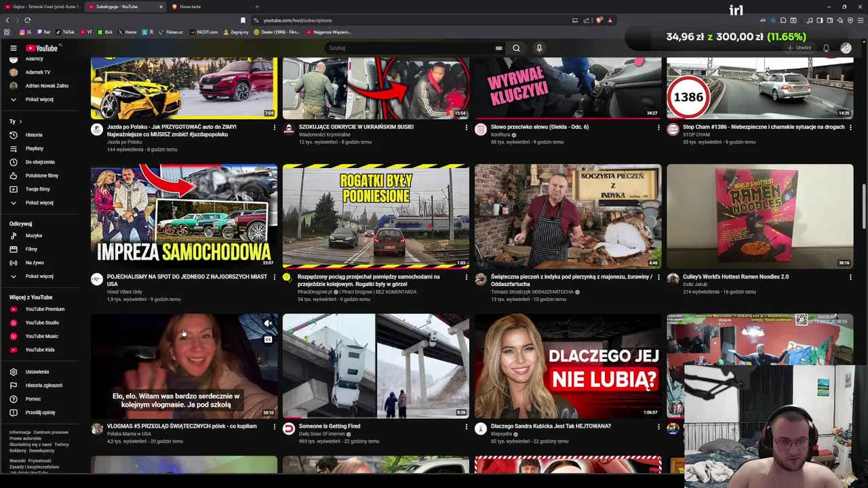Open YouTube notifications bell
The width and height of the screenshot is (868, 488).
tap(826, 48)
